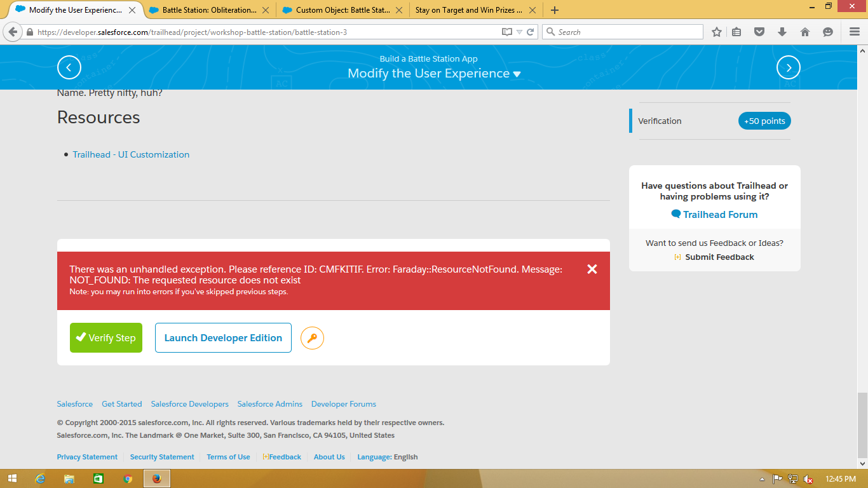Select the Verification step in sidebar

pyautogui.click(x=660, y=121)
